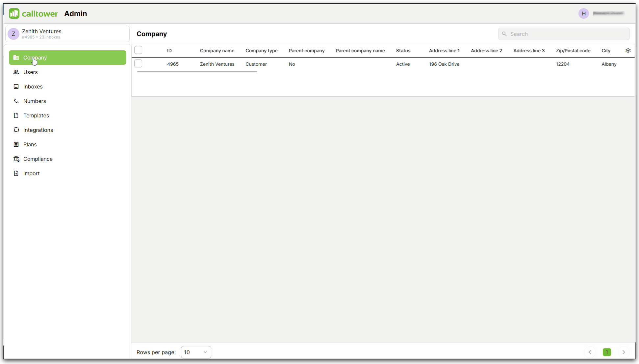Click the column settings gear icon

point(628,50)
